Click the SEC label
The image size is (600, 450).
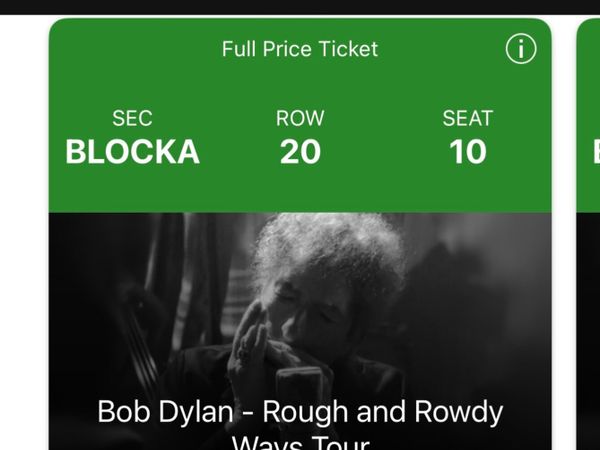pyautogui.click(x=132, y=118)
